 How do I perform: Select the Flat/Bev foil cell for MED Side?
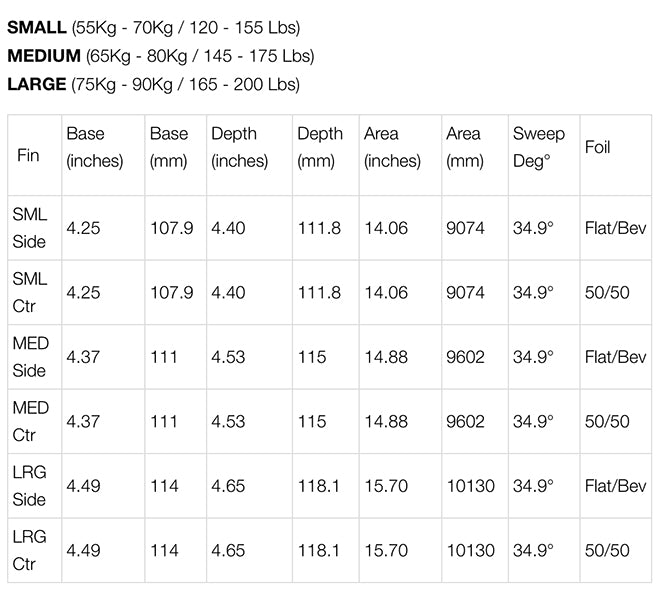coord(615,357)
